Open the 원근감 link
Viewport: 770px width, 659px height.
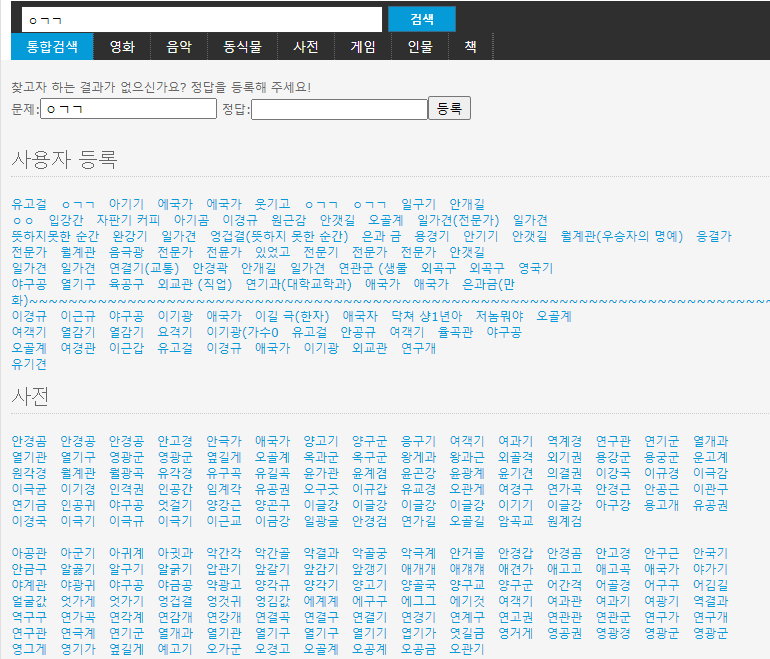289,220
